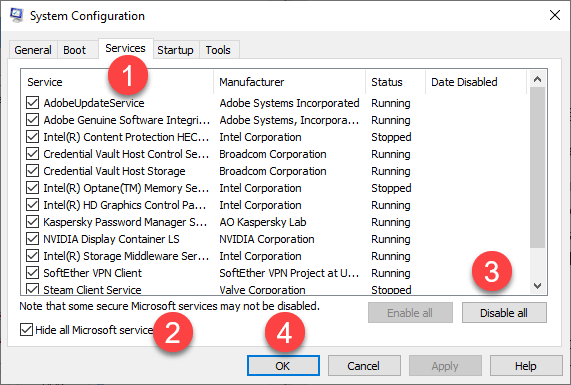Select the Credential Vault Host Control Se... service name

click(x=126, y=154)
